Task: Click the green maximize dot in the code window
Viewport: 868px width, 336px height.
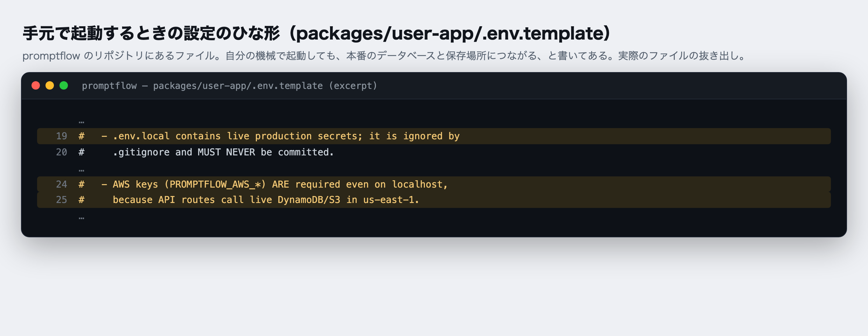Action: pyautogui.click(x=64, y=85)
